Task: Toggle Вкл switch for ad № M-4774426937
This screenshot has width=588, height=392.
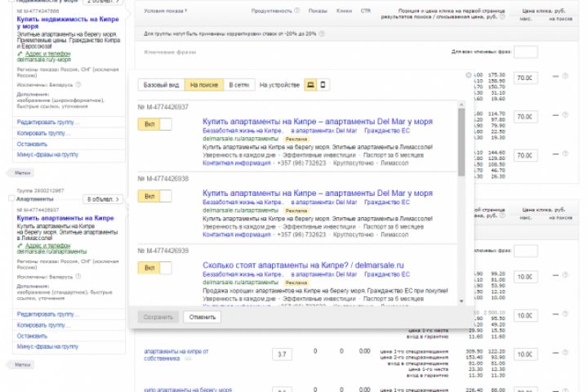Action: click(x=155, y=124)
